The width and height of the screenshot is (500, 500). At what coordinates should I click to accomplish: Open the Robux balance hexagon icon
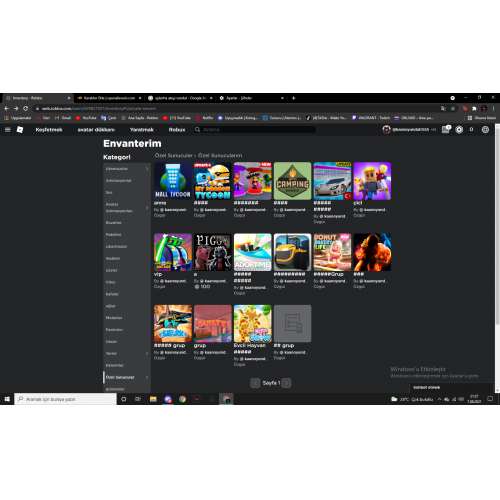(x=459, y=130)
